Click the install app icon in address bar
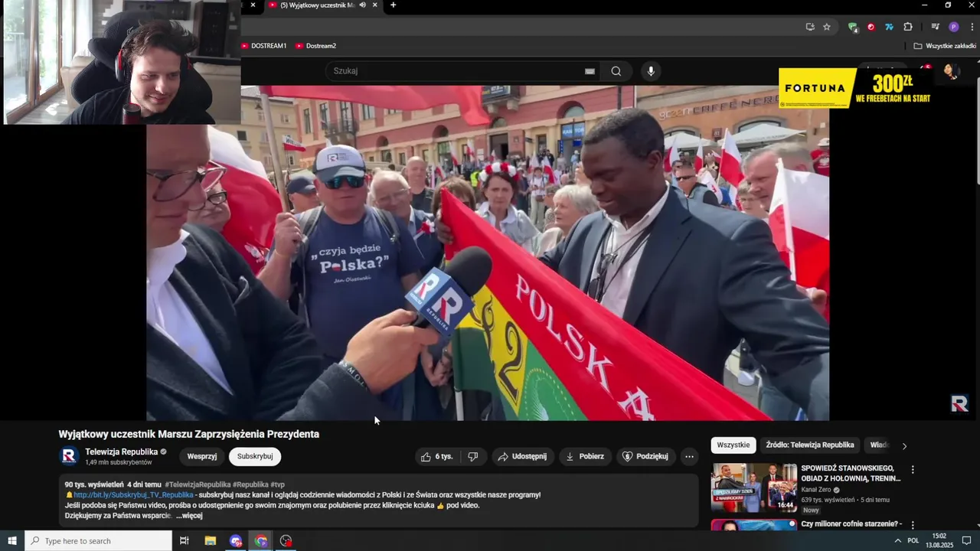980x551 pixels. pos(810,27)
